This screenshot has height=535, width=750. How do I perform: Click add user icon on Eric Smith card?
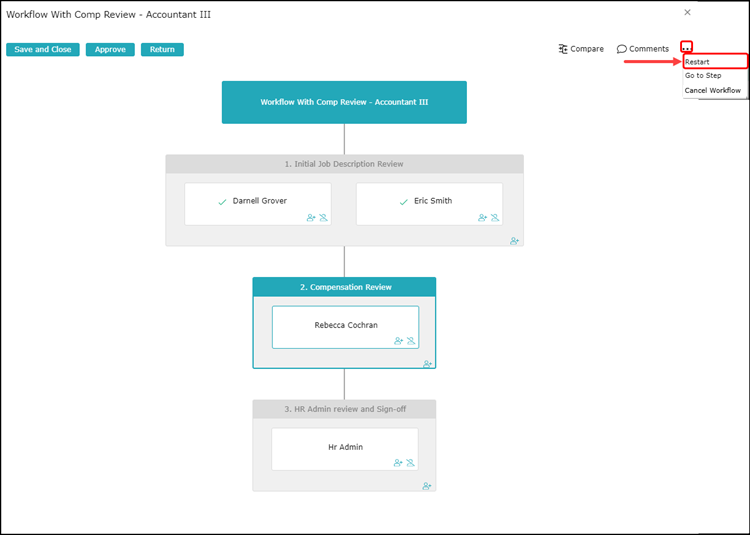click(x=483, y=217)
